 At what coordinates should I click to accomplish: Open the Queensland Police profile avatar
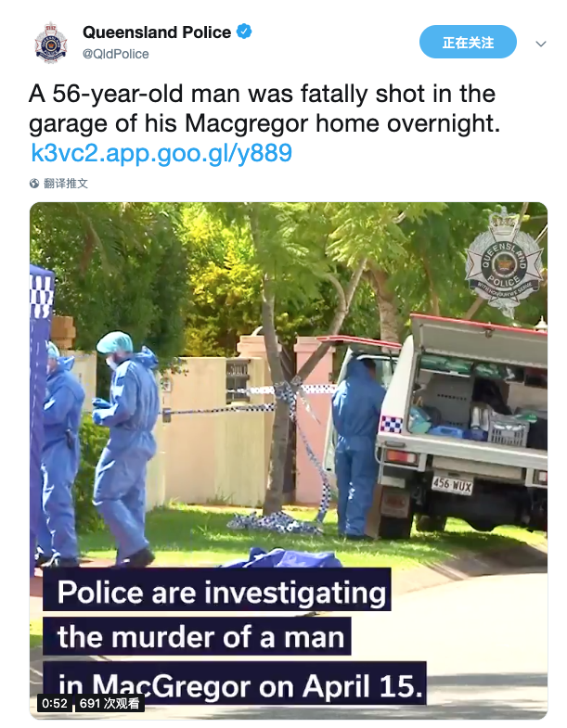tap(51, 43)
